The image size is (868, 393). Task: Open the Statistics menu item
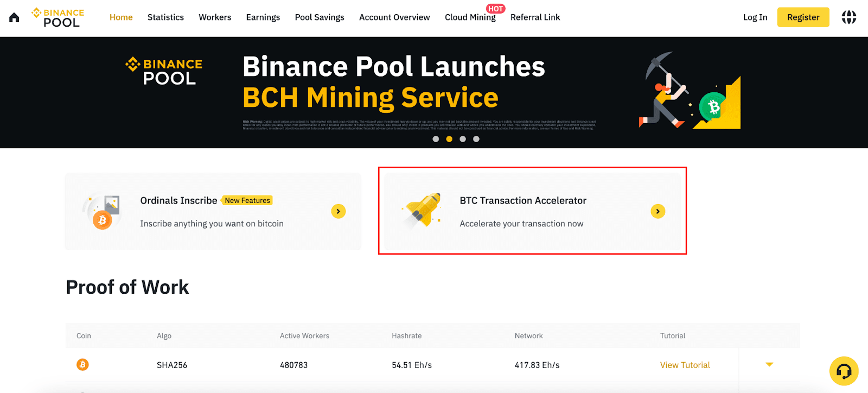[165, 17]
